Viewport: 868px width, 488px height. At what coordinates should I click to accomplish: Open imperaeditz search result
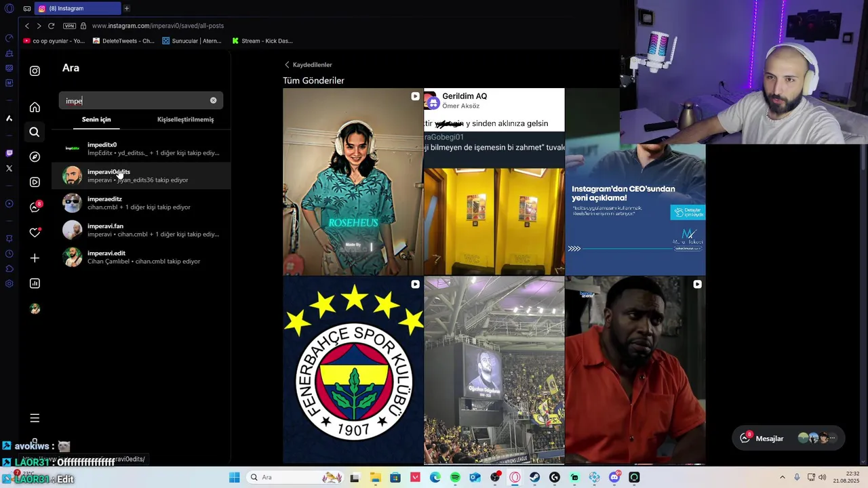(141, 203)
